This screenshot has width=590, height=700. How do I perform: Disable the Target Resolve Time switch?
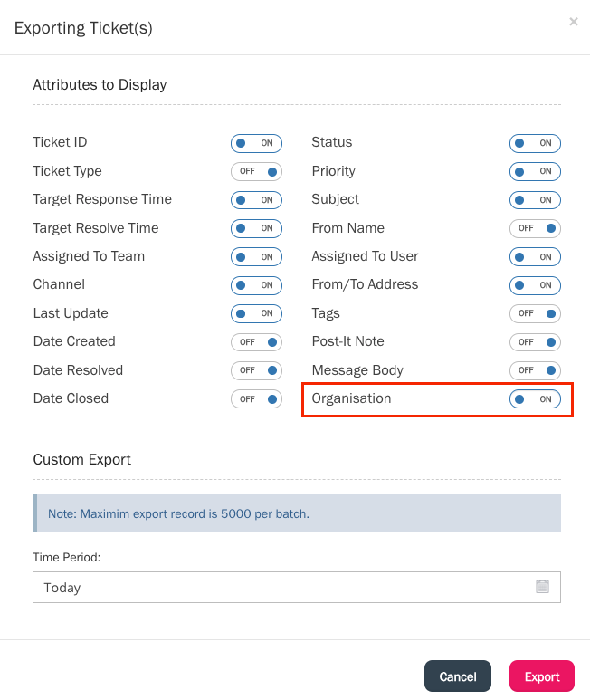[256, 228]
